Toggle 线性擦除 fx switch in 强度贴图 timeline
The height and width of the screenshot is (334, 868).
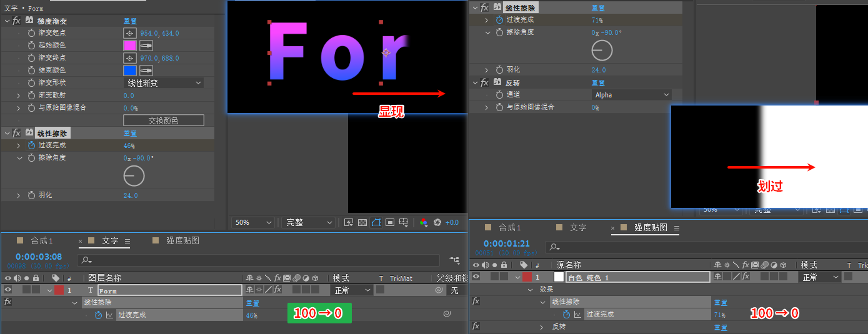pos(476,302)
